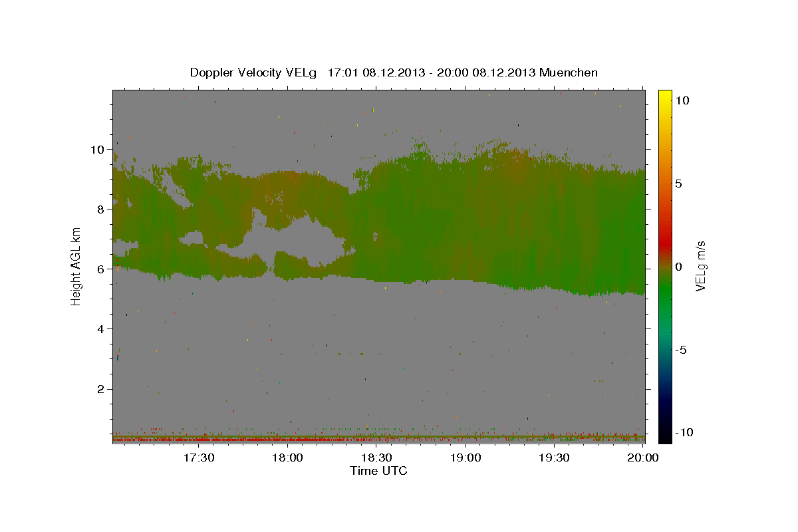Click the colorbar value 5 label
798x532 pixels.
coord(679,184)
